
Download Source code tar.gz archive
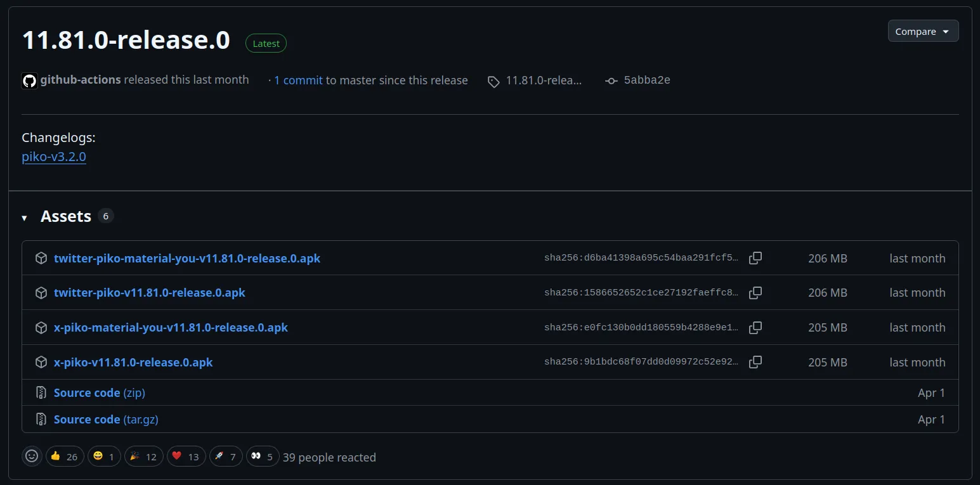106,419
